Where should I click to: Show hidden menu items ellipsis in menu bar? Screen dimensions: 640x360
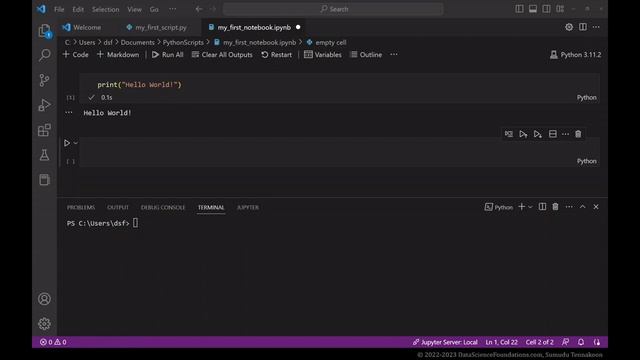tap(173, 9)
